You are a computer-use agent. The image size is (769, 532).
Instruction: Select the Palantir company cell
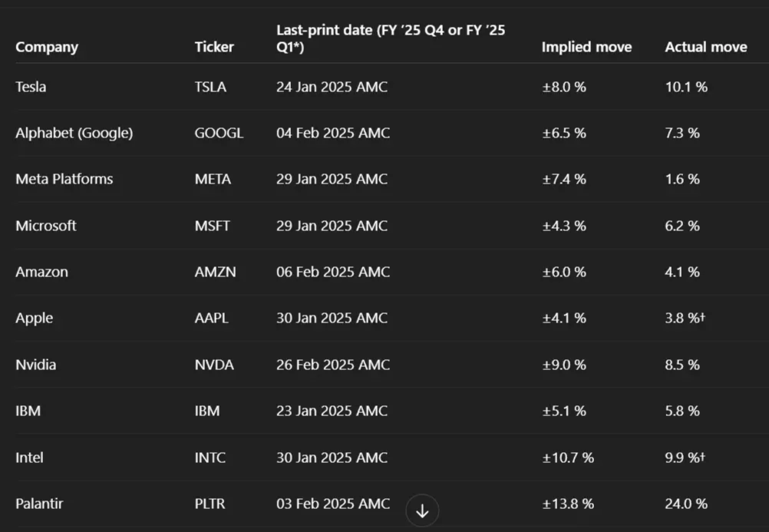pyautogui.click(x=39, y=504)
